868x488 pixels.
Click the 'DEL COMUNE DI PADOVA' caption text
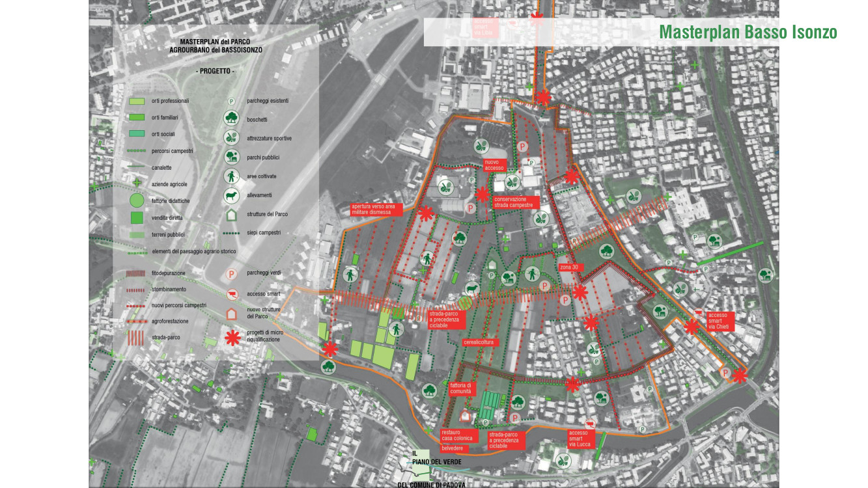pos(433,484)
